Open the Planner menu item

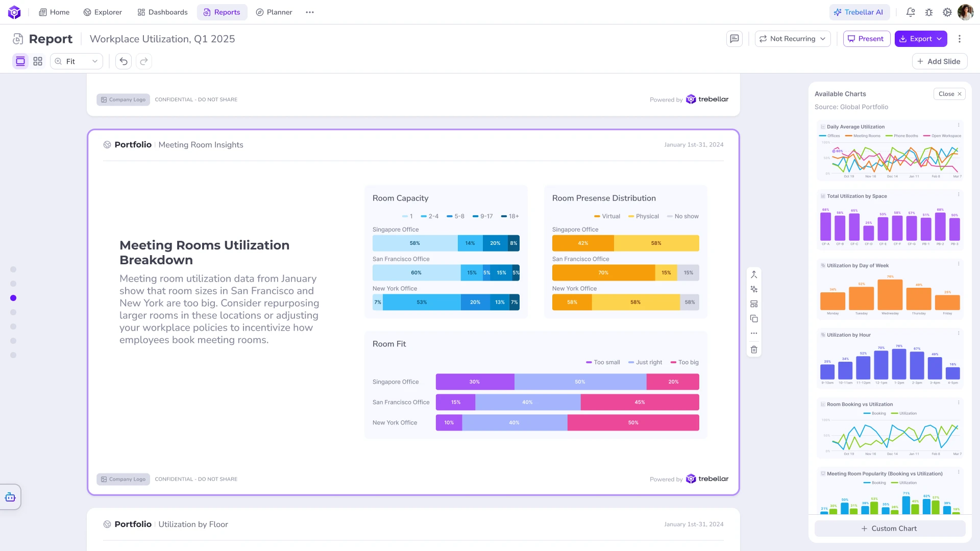(274, 12)
